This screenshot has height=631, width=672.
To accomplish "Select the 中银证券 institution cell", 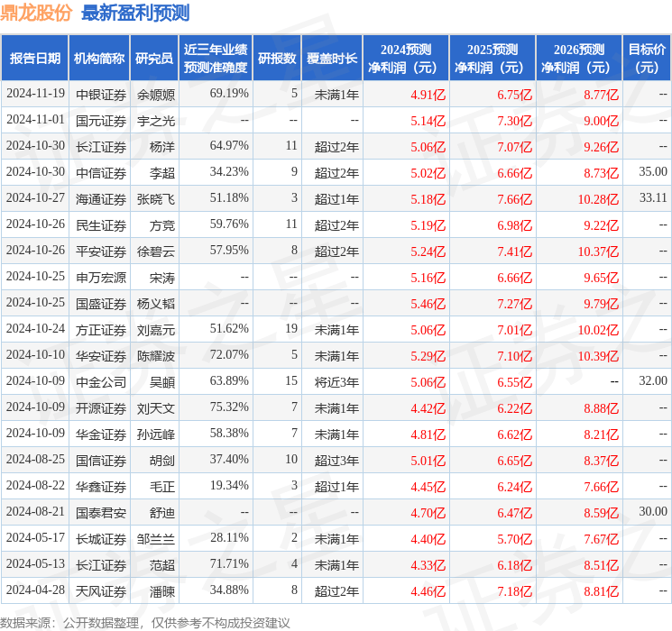I will click(x=101, y=95).
